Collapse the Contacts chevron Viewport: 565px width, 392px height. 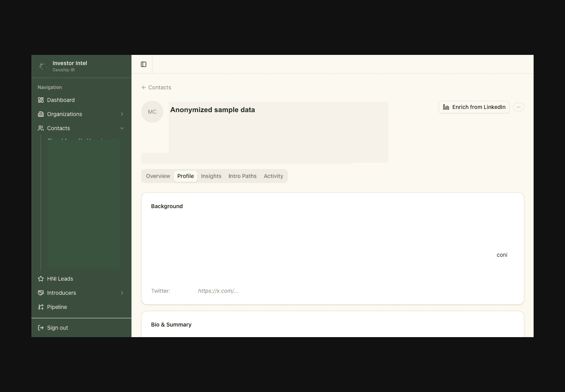click(x=122, y=128)
